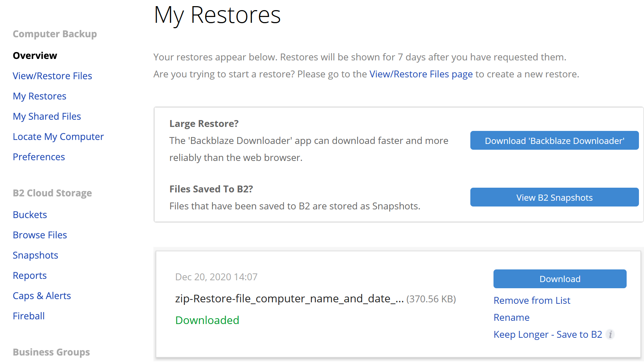Click Remove from List link
Image resolution: width=644 pixels, height=362 pixels.
532,301
